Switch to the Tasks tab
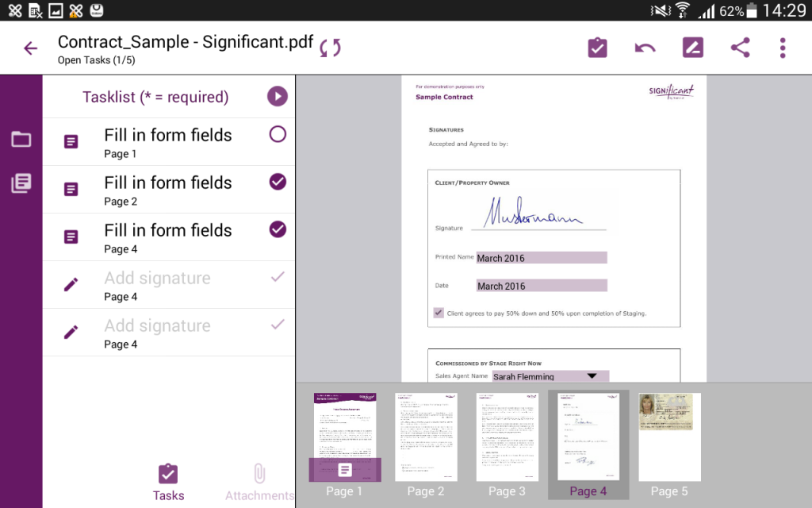The image size is (812, 508). 168,479
